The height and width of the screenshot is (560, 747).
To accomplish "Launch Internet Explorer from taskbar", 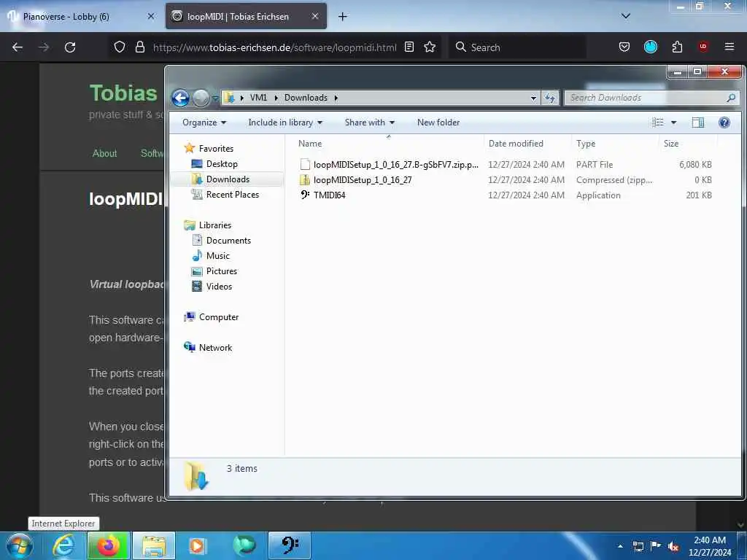I will click(63, 545).
